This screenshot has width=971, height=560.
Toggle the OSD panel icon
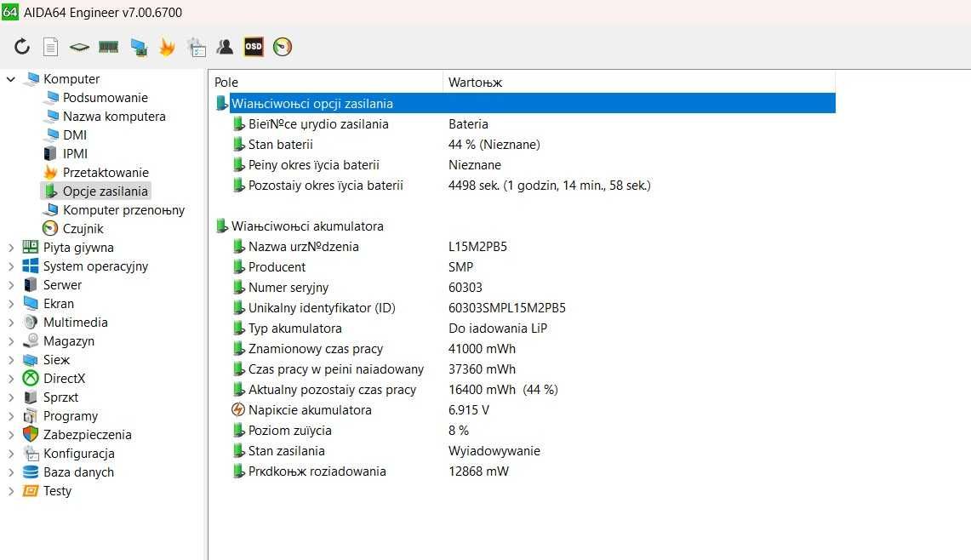254,47
